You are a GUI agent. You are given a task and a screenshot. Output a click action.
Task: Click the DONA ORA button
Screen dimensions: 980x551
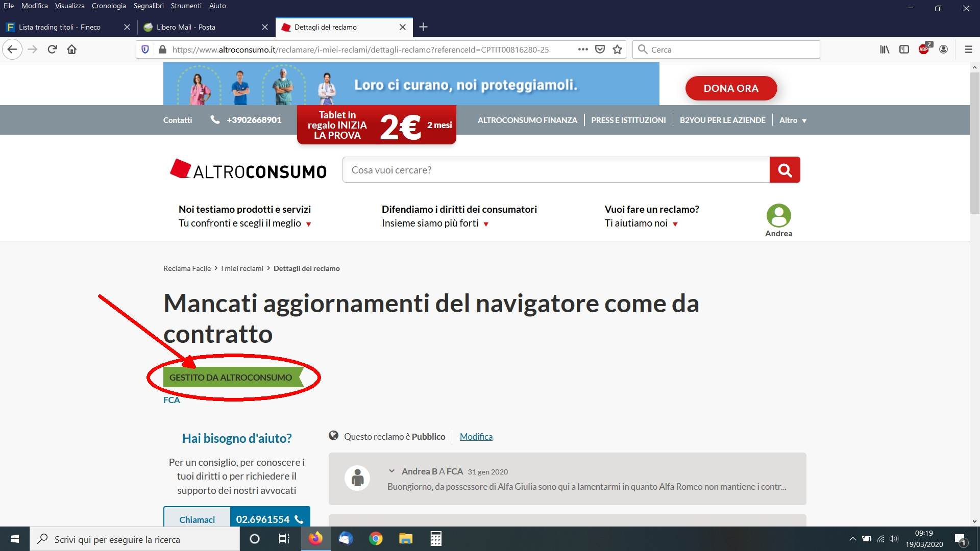pos(731,88)
